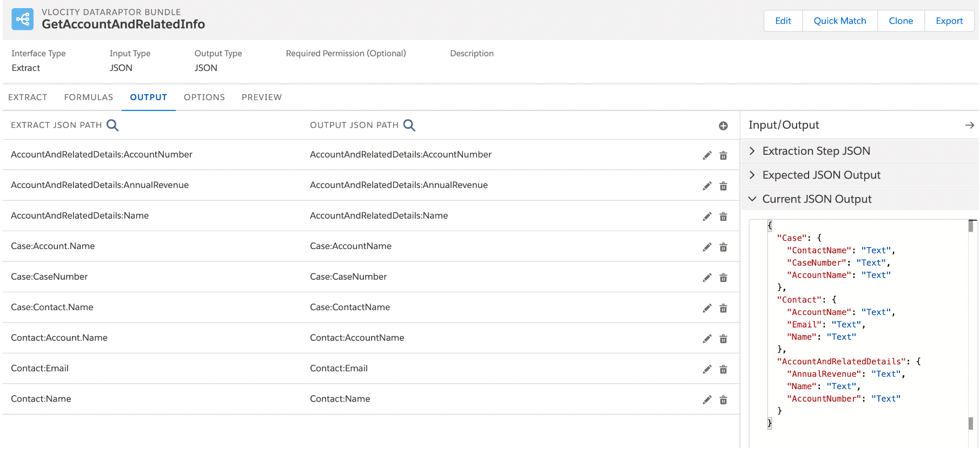
Task: Clone this DataRaptor bundle
Action: 901,21
